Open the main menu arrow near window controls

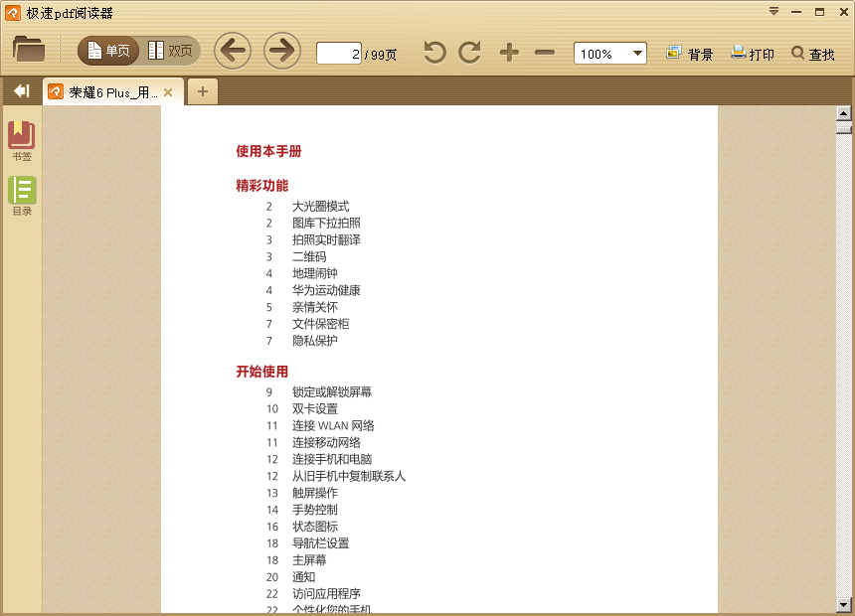pyautogui.click(x=773, y=12)
